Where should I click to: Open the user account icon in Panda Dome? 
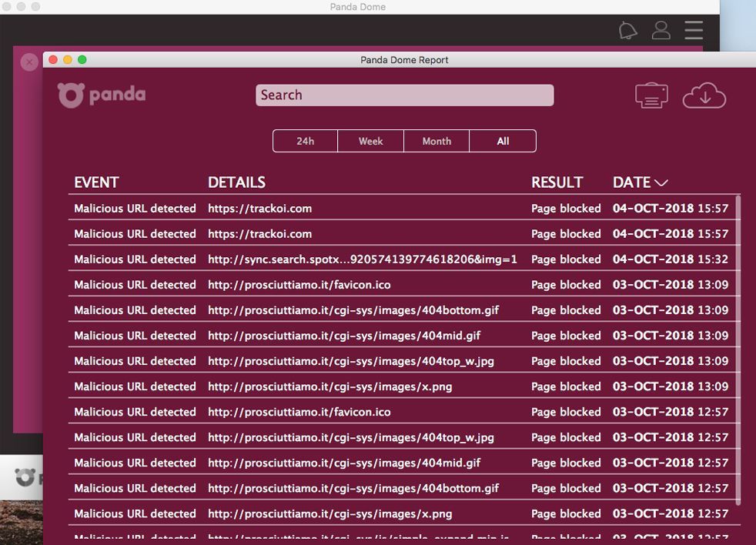coord(661,30)
